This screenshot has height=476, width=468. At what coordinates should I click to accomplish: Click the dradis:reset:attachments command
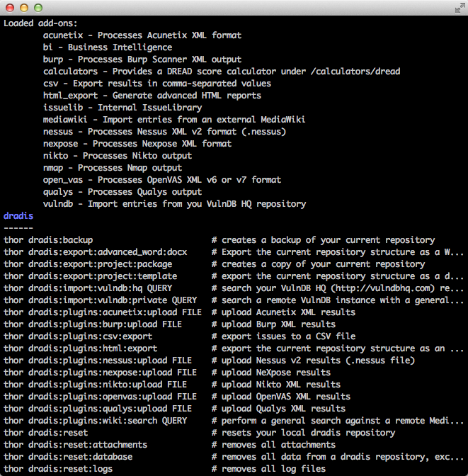coord(75,445)
